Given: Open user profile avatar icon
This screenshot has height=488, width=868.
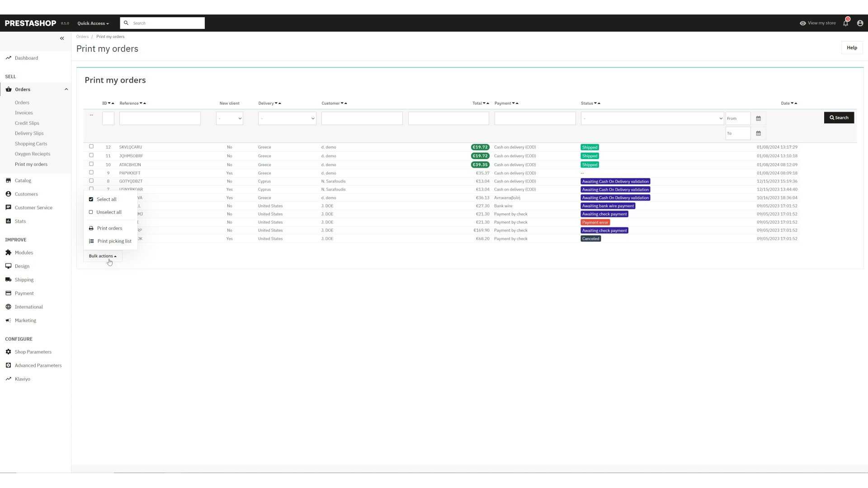Looking at the screenshot, I should tap(860, 23).
